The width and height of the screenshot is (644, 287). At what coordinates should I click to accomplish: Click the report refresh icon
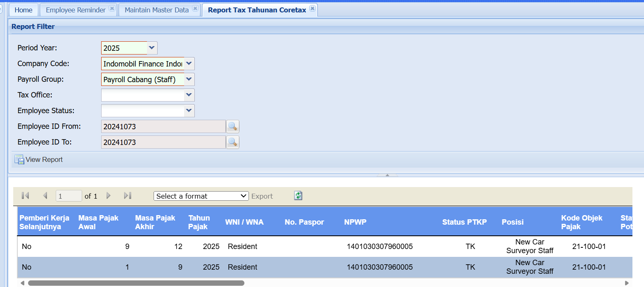point(298,196)
